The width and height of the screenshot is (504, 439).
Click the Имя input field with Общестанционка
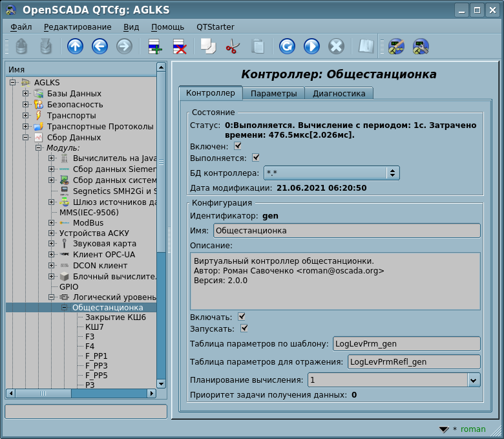pos(347,231)
